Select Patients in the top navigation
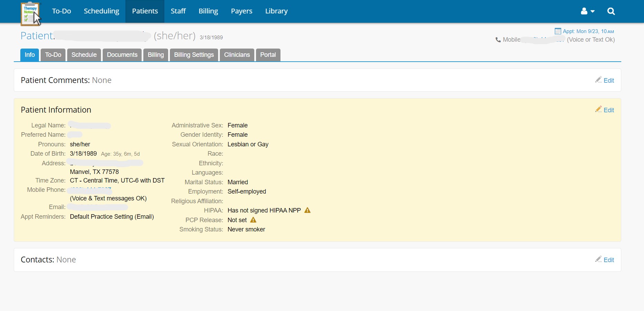644x311 pixels. point(145,11)
